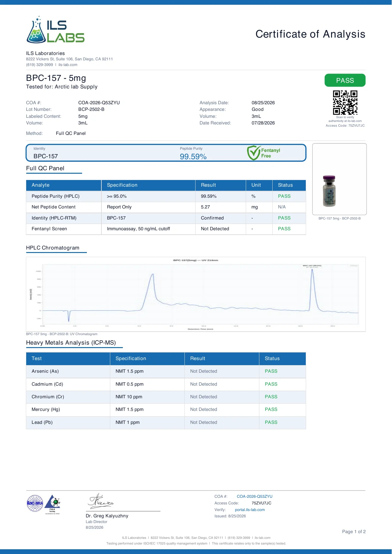Click the Mercury (Hg) row
392x554 pixels.
pyautogui.click(x=166, y=409)
